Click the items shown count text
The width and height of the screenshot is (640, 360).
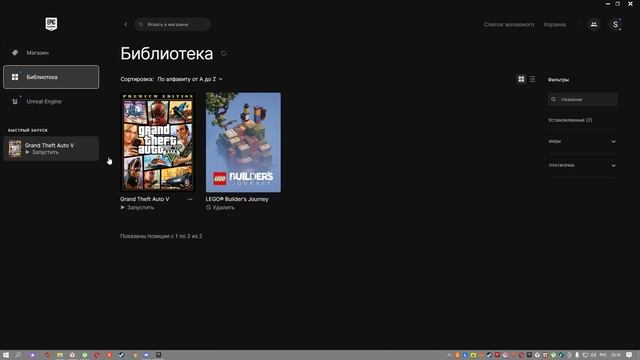click(x=161, y=236)
